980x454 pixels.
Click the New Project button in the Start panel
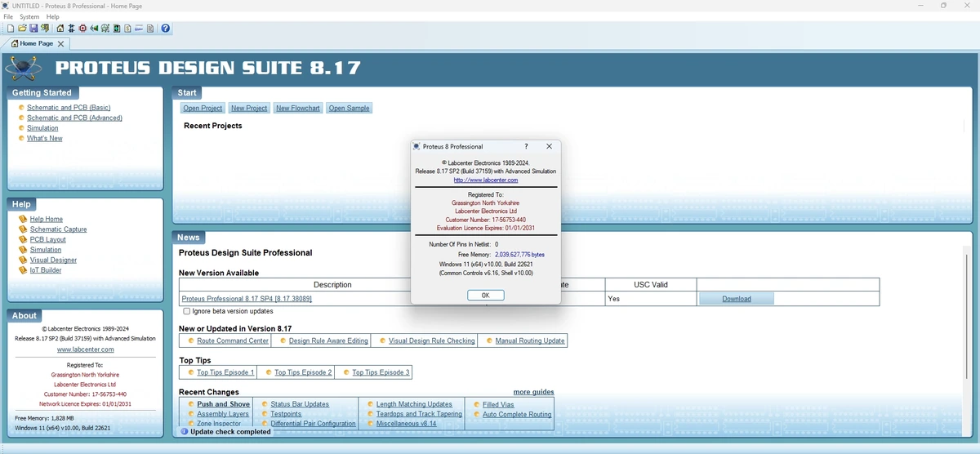pos(249,108)
